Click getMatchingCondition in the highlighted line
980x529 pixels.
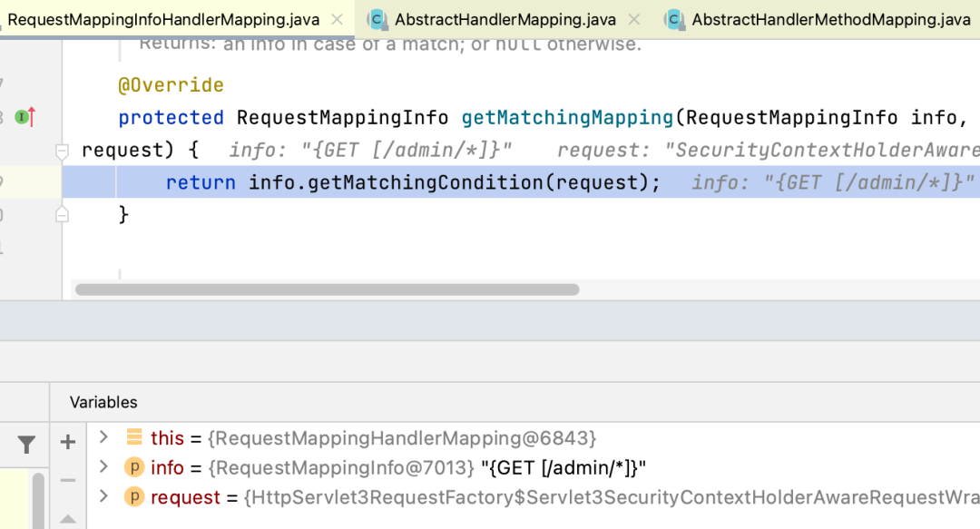[426, 183]
